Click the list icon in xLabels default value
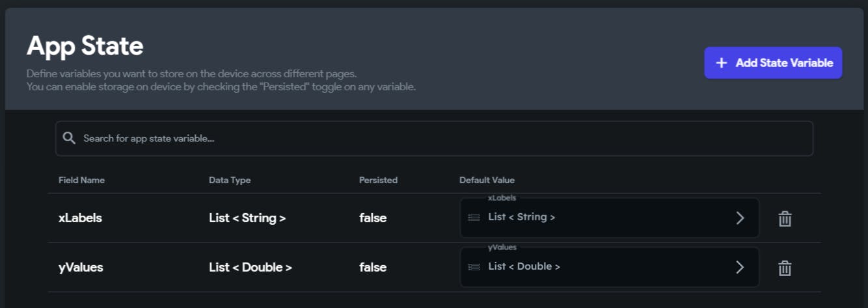This screenshot has width=868, height=308. click(474, 218)
